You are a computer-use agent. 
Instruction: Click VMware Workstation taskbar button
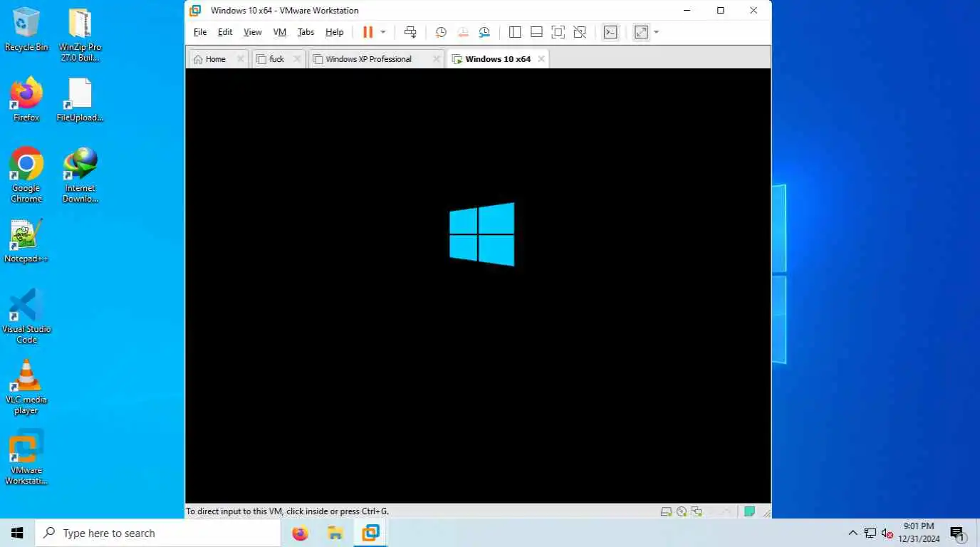pyautogui.click(x=370, y=533)
